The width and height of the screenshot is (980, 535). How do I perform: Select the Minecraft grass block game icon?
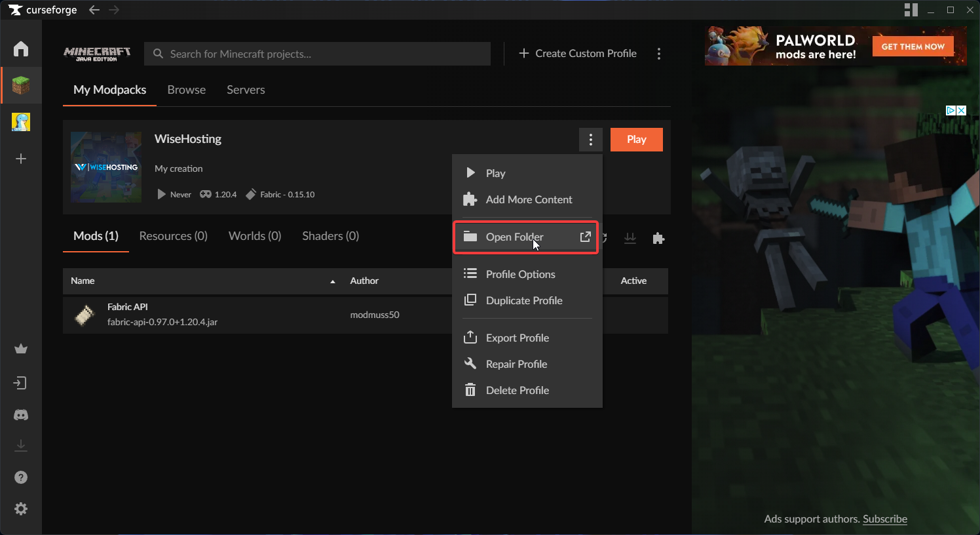click(21, 85)
